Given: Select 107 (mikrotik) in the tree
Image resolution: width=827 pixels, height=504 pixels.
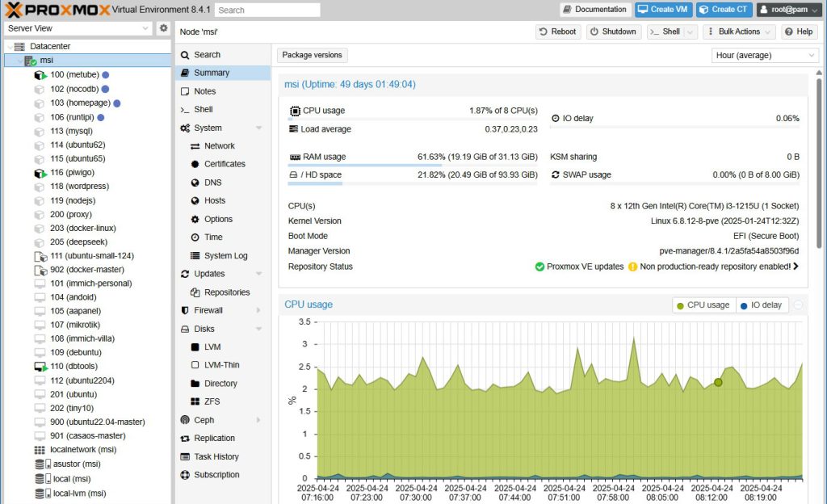Looking at the screenshot, I should [x=87, y=325].
